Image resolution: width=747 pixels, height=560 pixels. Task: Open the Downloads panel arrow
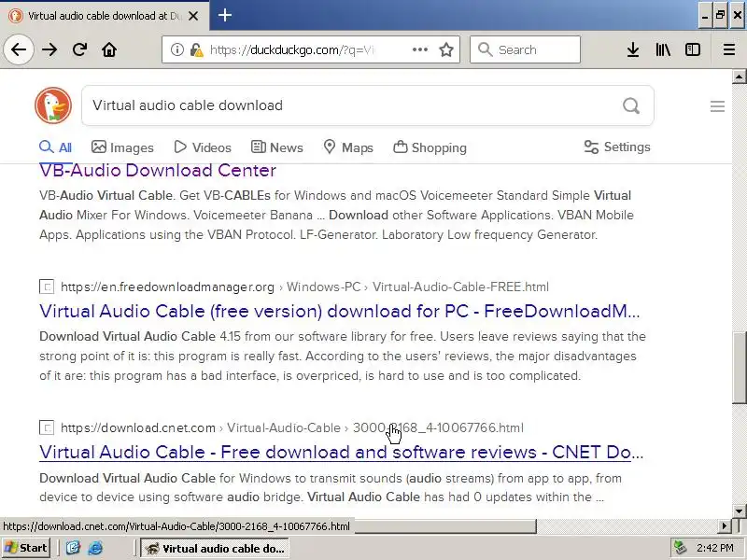[633, 49]
